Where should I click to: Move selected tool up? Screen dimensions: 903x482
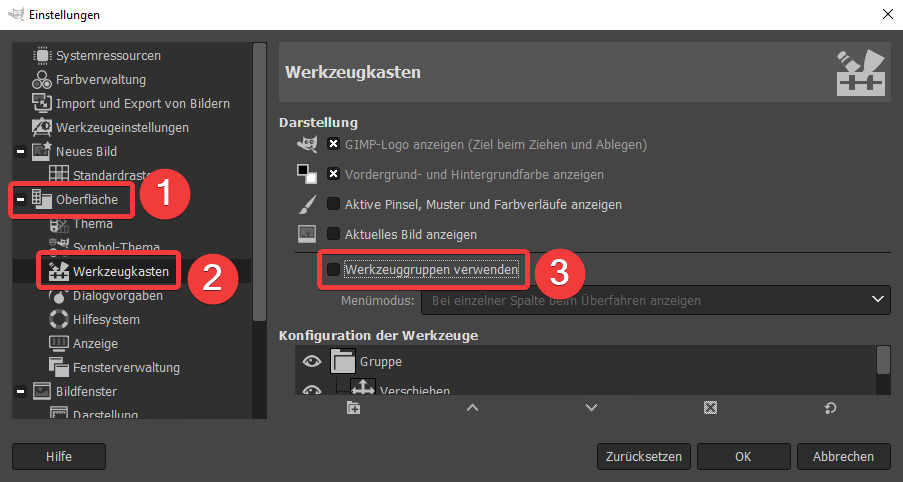tap(472, 408)
